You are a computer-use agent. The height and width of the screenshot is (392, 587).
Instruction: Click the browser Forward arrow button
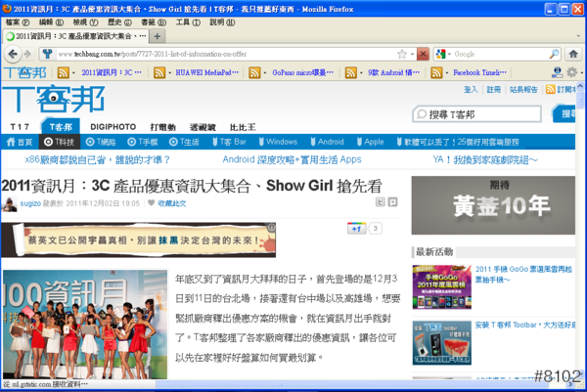[x=27, y=54]
